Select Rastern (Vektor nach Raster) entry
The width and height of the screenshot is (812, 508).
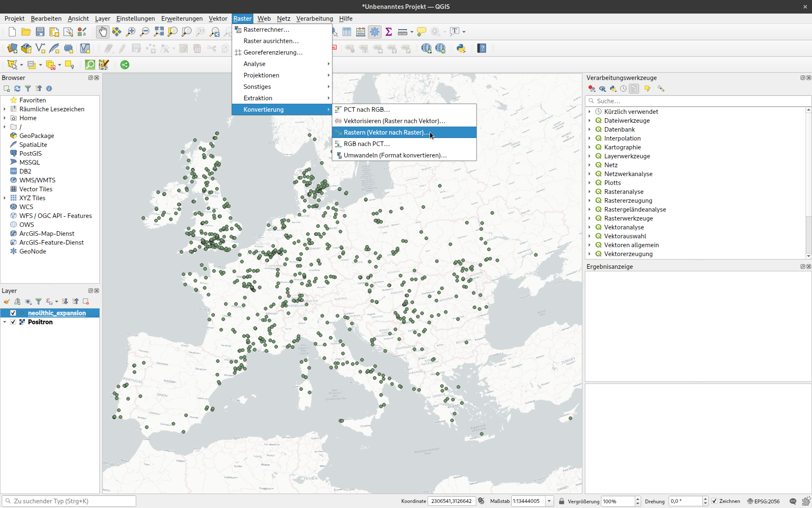[x=385, y=133]
